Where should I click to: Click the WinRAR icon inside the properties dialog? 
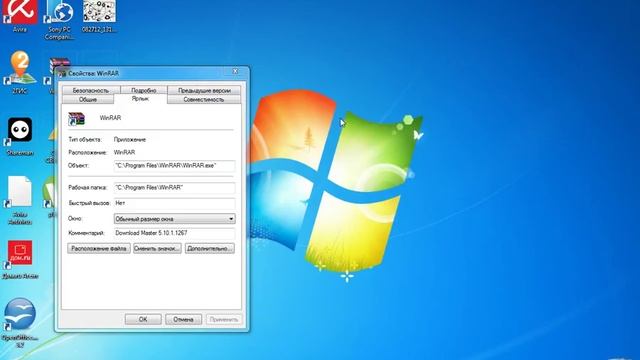[76, 118]
